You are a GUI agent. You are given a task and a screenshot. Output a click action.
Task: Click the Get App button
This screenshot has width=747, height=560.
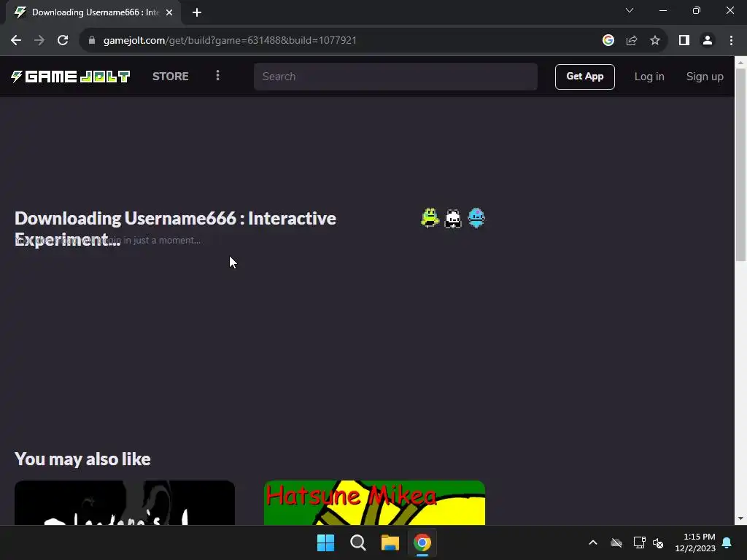(584, 77)
